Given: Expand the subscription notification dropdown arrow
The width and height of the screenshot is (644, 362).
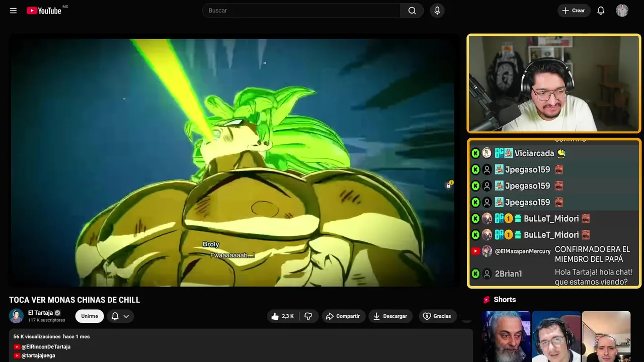Looking at the screenshot, I should tap(126, 316).
